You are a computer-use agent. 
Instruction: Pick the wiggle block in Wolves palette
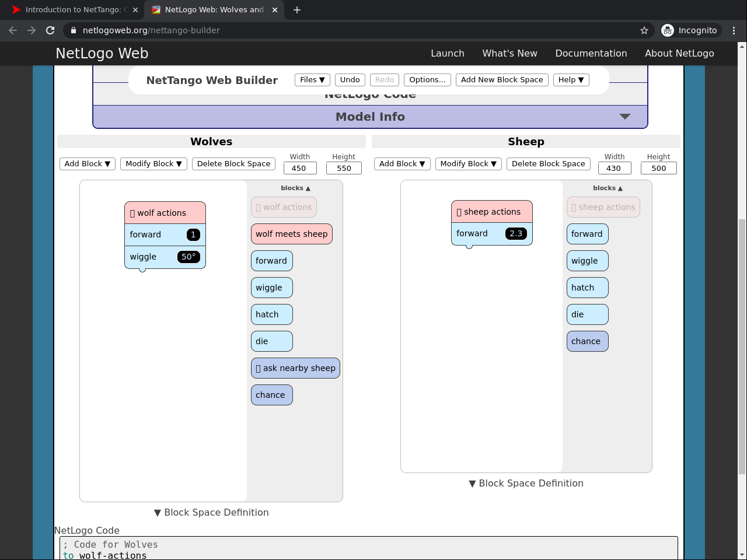click(x=272, y=288)
